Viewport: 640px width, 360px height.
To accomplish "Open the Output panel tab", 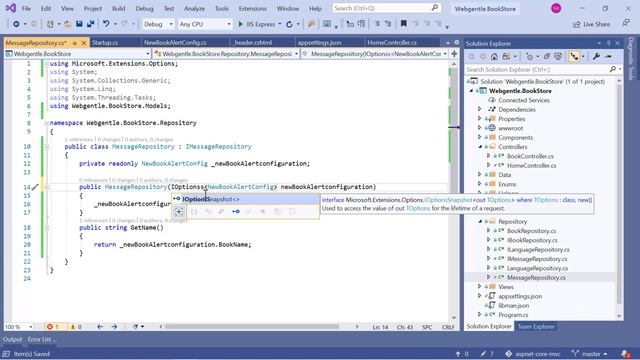I will click(12, 339).
